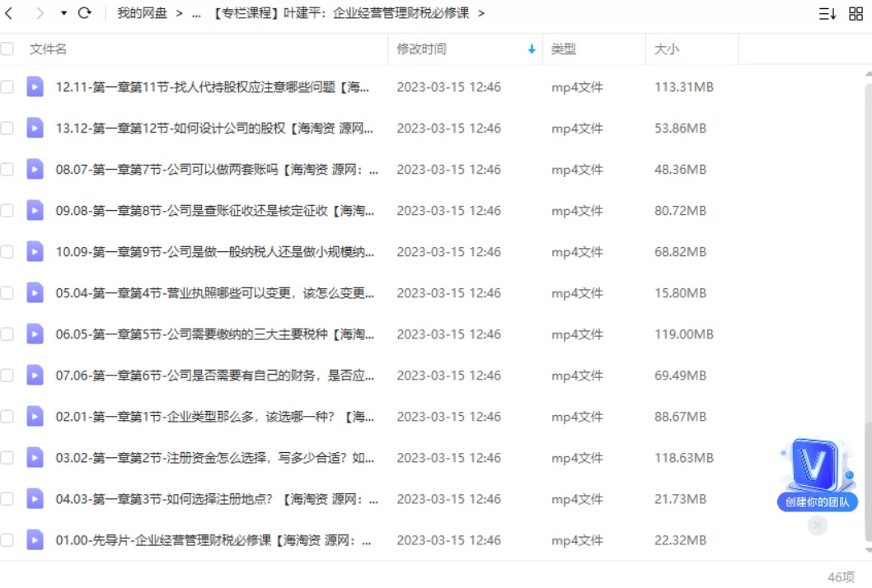This screenshot has height=588, width=872.
Task: Select file name 09.08-第一章第8节-公司是查账征收
Action: point(214,211)
